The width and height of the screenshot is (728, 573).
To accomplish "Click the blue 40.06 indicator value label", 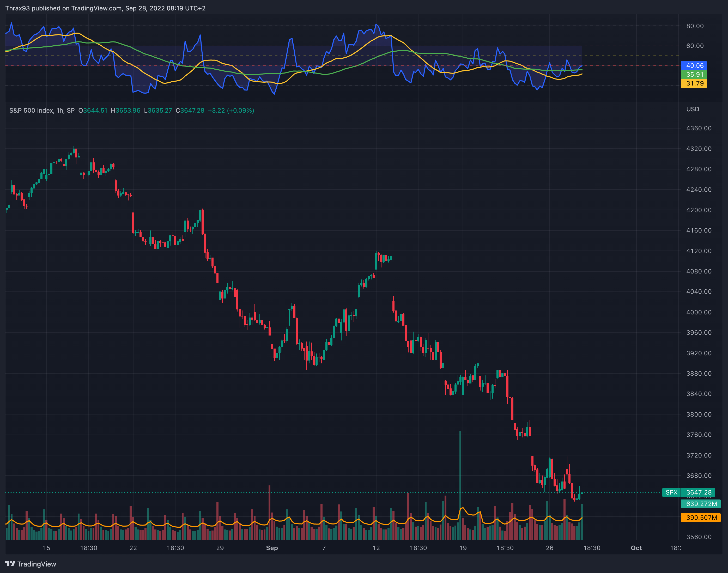I will (694, 66).
